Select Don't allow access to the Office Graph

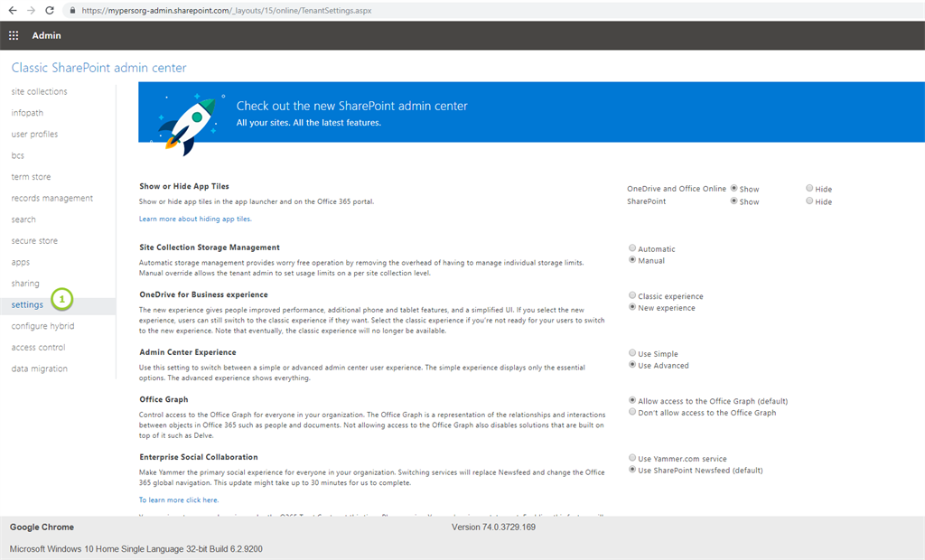[x=632, y=411]
